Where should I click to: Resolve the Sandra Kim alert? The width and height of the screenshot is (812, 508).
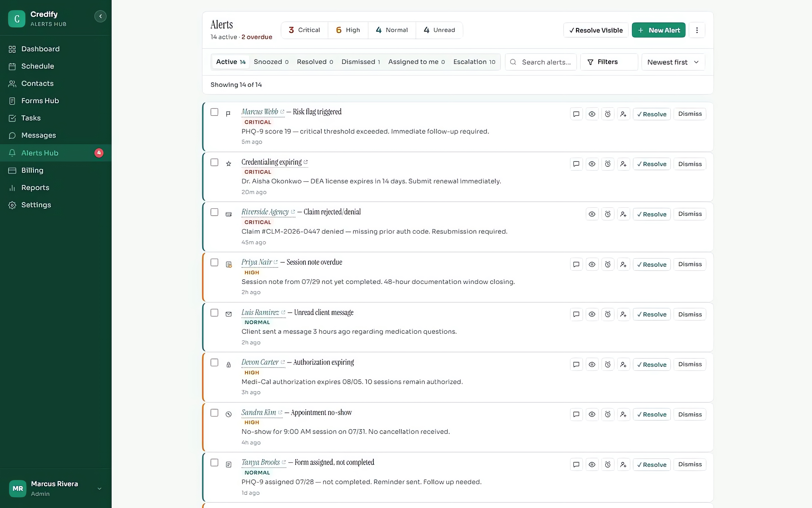coord(652,415)
